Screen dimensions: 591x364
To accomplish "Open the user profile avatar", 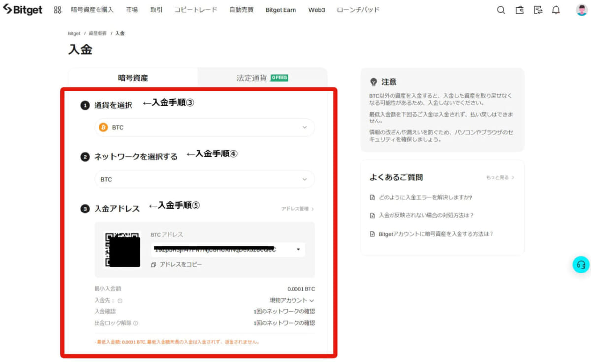I will [x=582, y=10].
